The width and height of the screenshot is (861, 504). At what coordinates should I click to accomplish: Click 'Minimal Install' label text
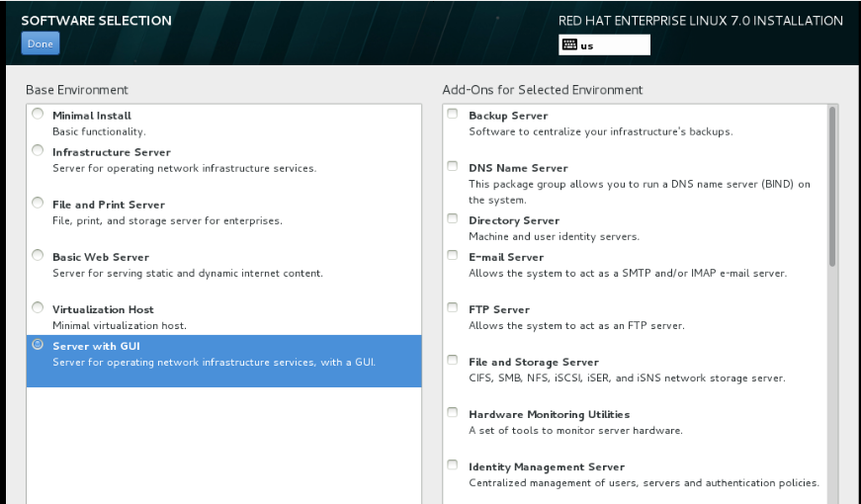pyautogui.click(x=92, y=116)
